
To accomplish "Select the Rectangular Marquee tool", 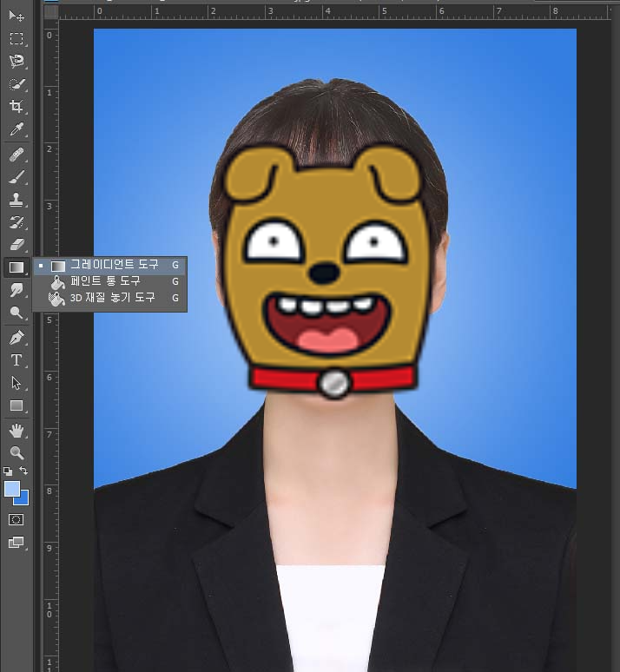I will 16,38.
